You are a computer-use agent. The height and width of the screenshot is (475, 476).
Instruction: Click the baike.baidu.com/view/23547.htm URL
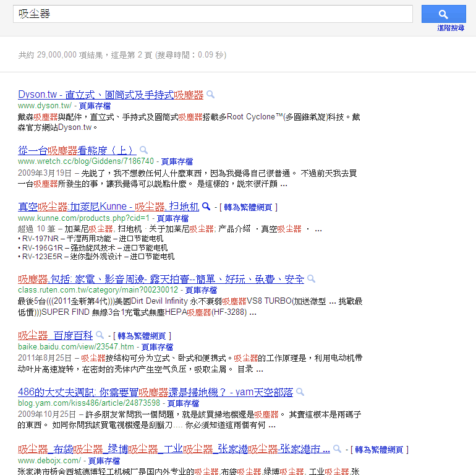click(76, 347)
